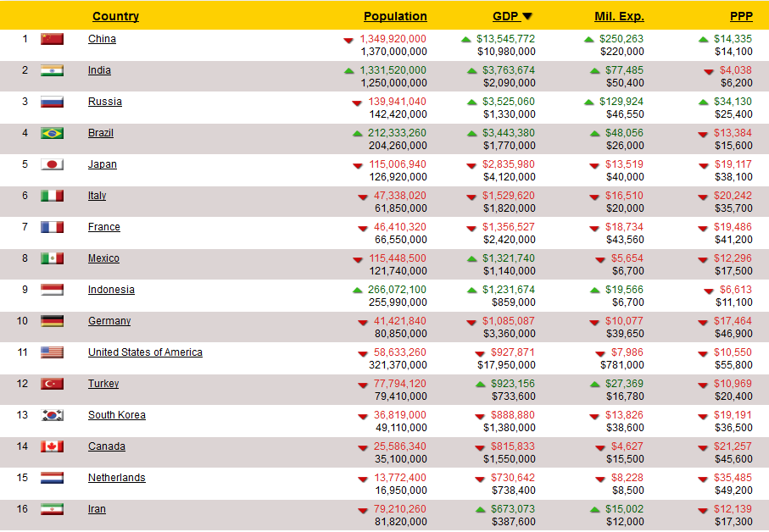Click Russia's military expenditure value $129,924
769x532 pixels.
pos(621,102)
